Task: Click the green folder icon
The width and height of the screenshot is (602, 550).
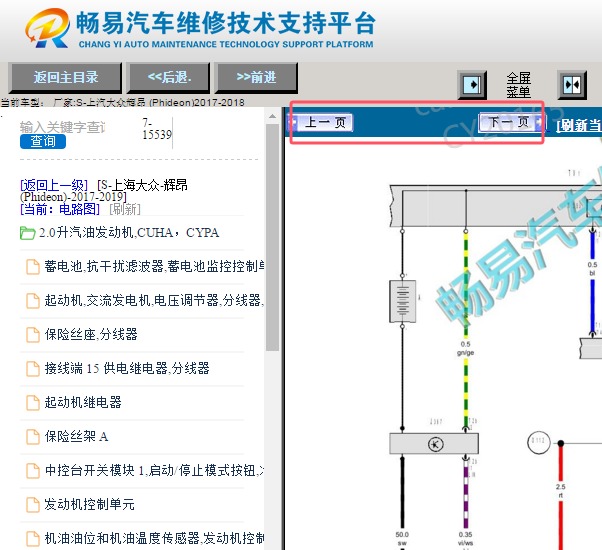Action: tap(27, 233)
